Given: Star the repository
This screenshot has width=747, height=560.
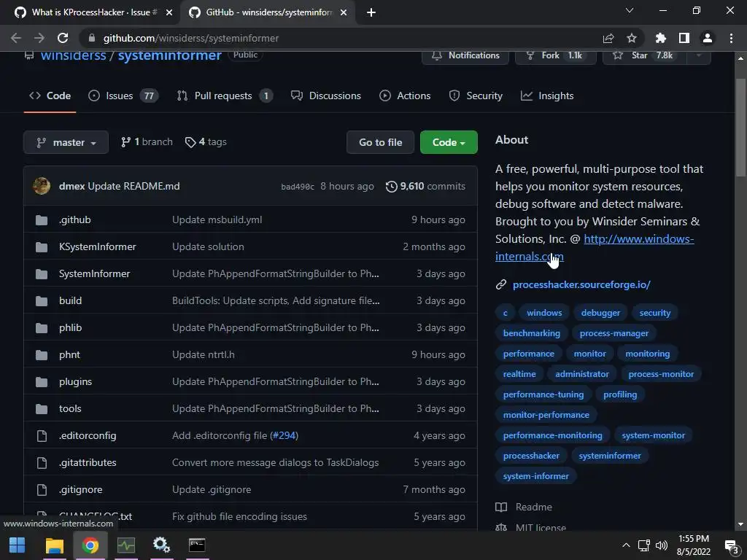Looking at the screenshot, I should 645,55.
